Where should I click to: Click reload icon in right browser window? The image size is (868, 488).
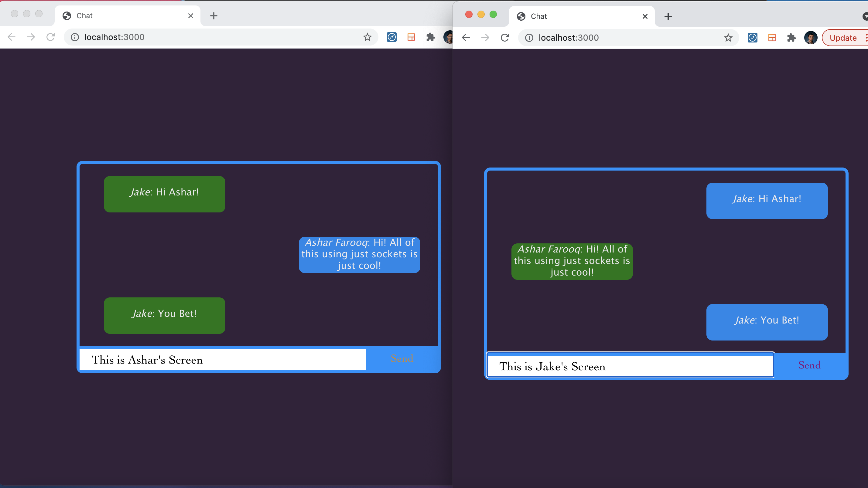[505, 38]
